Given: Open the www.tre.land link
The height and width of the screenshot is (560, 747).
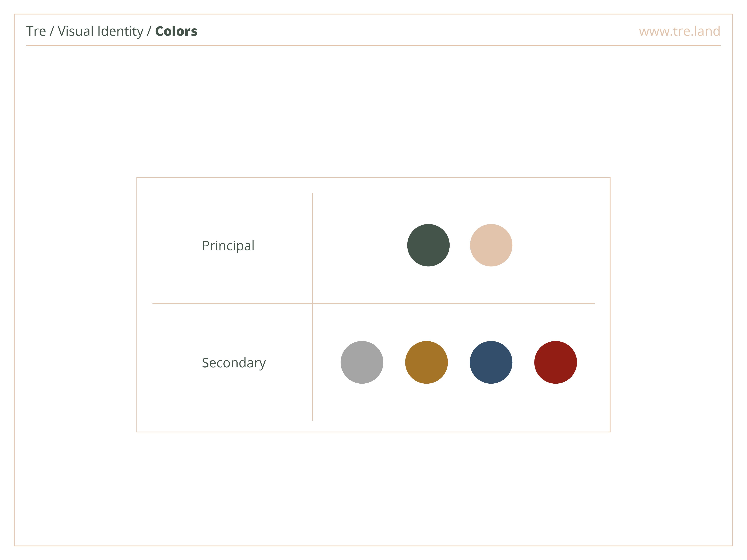Looking at the screenshot, I should click(x=679, y=31).
